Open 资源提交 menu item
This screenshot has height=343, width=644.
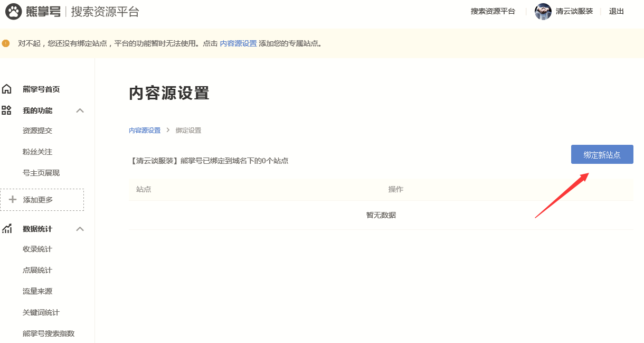pyautogui.click(x=37, y=131)
